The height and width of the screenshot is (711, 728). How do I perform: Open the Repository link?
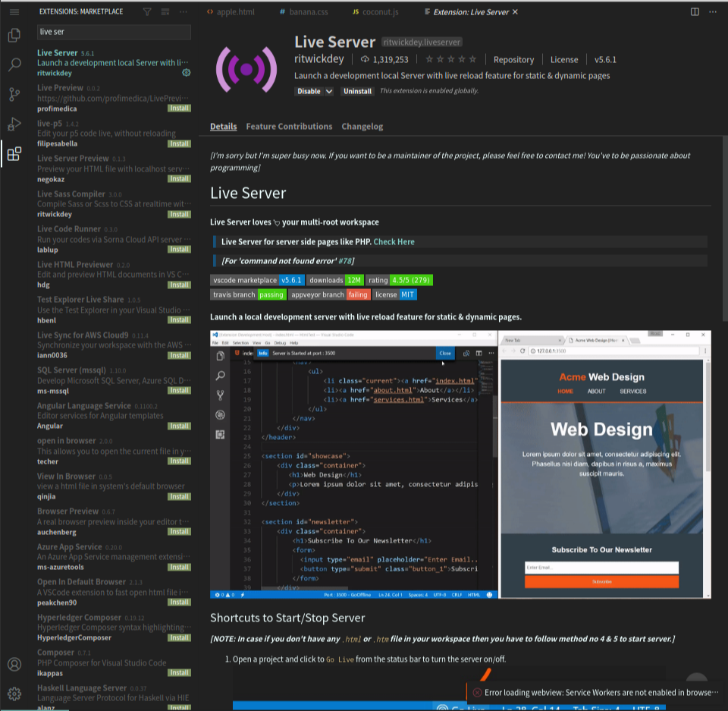click(513, 59)
